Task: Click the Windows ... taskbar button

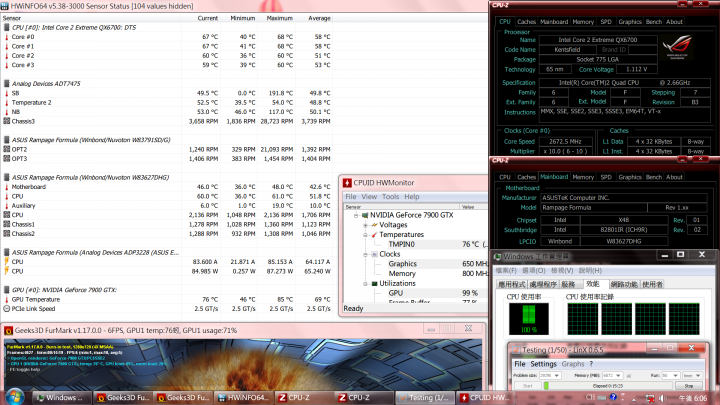Action: tap(62, 398)
